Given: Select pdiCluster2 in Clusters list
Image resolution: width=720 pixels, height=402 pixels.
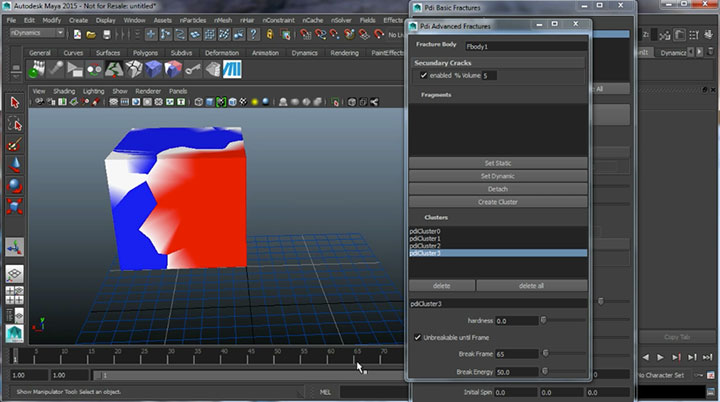Looking at the screenshot, I should (x=498, y=246).
